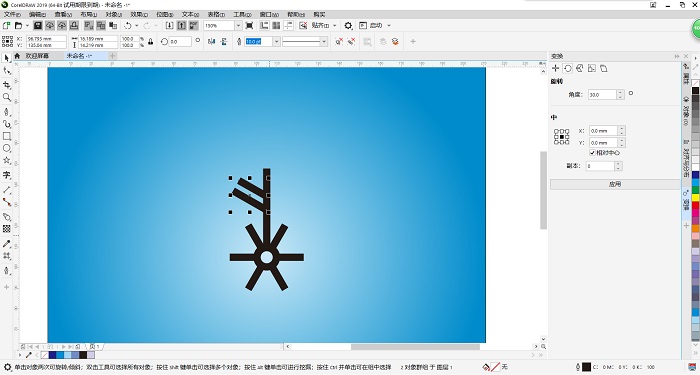Select the Pick tool in the toolbox
Image resolution: width=700 pixels, height=375 pixels.
(x=7, y=58)
